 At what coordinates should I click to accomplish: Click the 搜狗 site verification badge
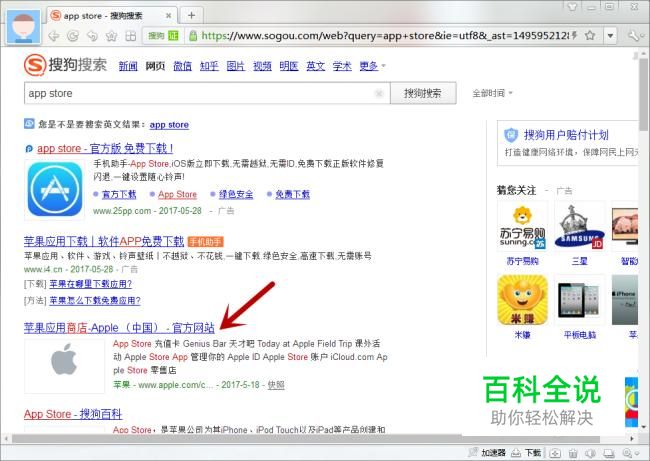pyautogui.click(x=163, y=36)
